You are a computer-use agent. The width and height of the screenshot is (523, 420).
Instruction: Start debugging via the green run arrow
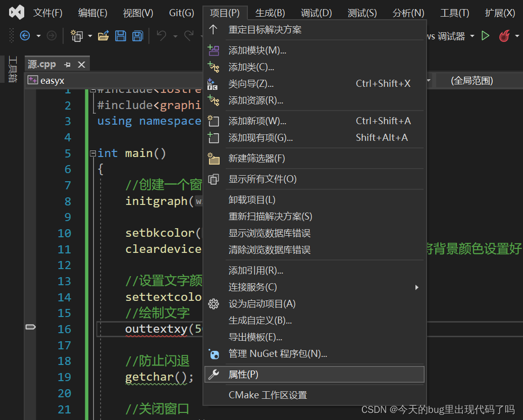pos(485,36)
